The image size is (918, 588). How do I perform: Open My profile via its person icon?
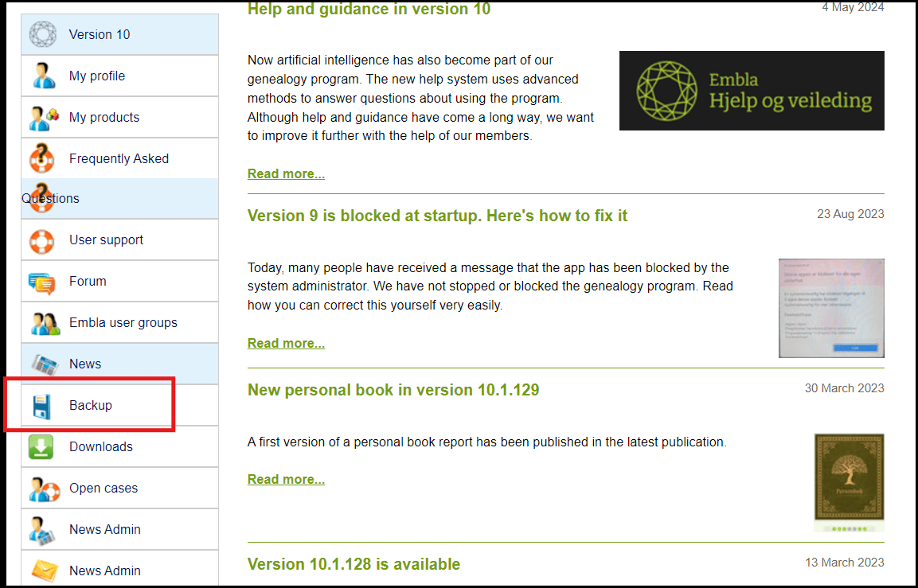pos(43,76)
